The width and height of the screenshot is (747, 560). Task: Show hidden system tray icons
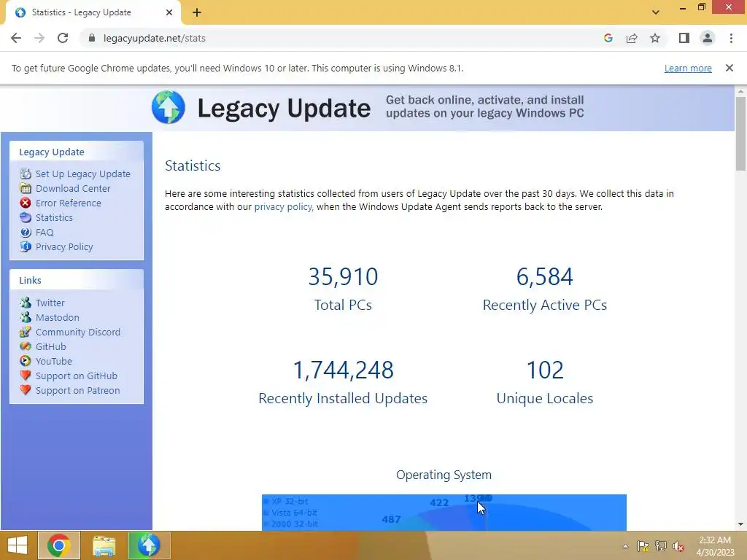[625, 546]
